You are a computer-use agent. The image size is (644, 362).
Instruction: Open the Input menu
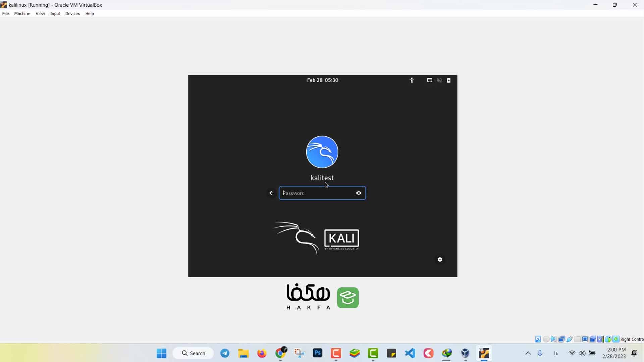[x=55, y=14]
